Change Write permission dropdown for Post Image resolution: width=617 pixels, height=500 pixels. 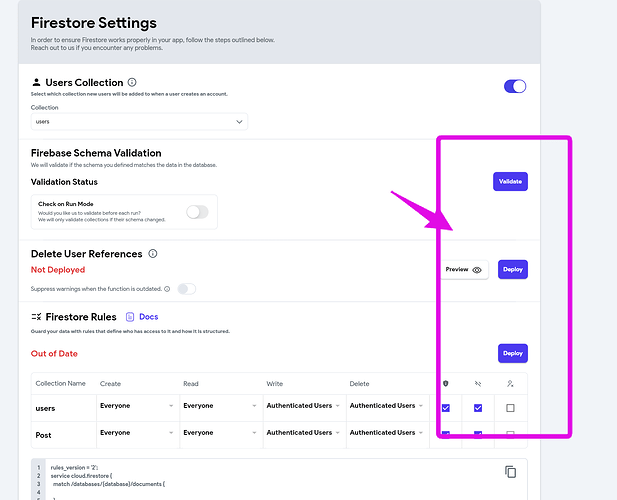tap(304, 433)
